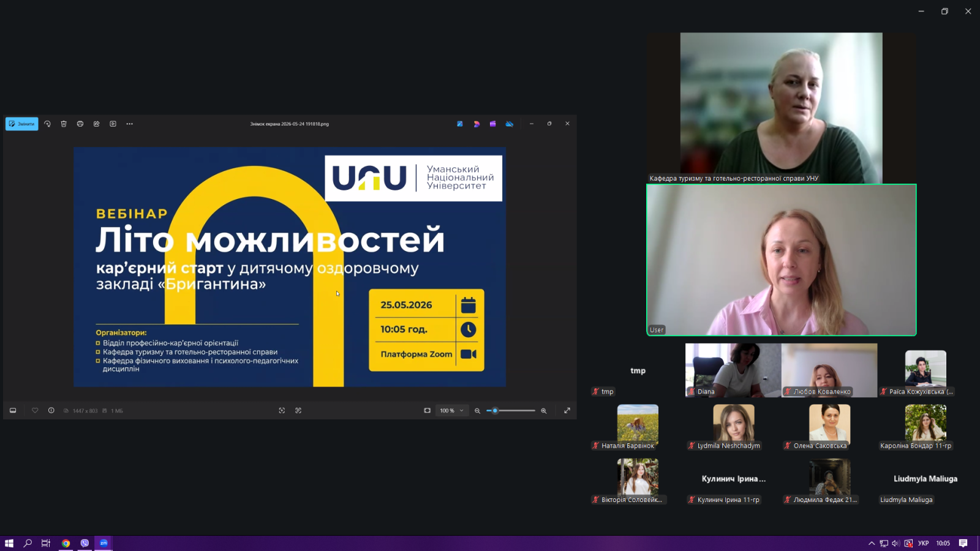Image resolution: width=980 pixels, height=551 pixels.
Task: Select Diana's video tile
Action: (733, 370)
